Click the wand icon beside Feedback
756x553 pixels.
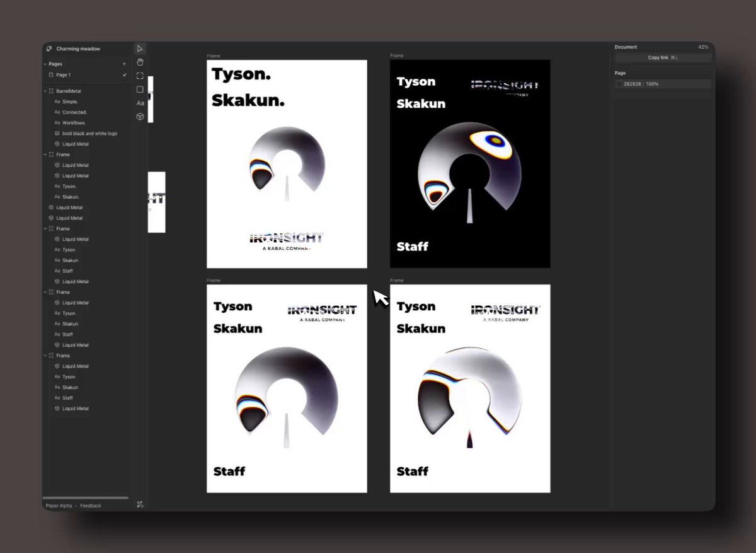point(140,504)
